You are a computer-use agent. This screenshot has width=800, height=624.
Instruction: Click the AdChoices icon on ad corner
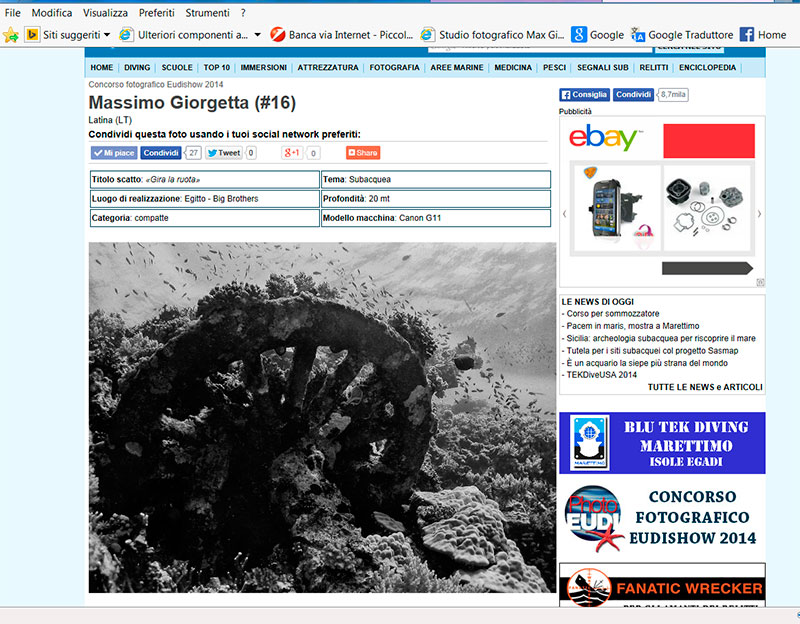760,282
